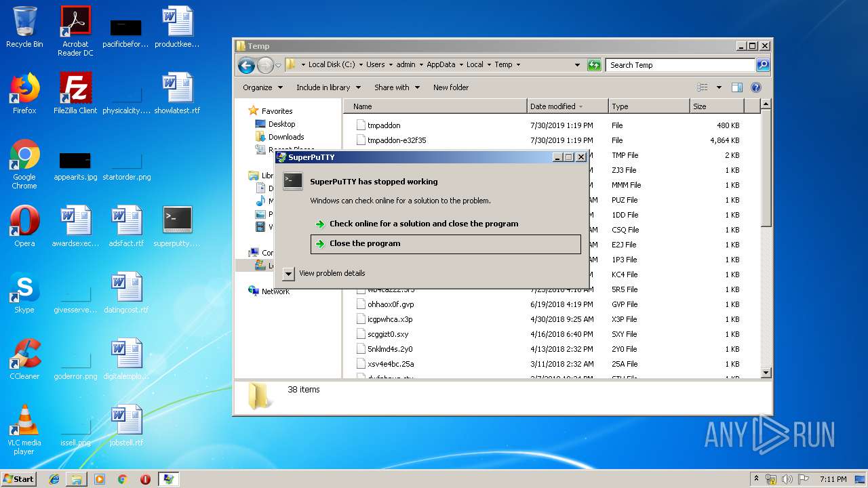Viewport: 868px width, 488px height.
Task: Click Chrome icon in taskbar
Action: click(122, 479)
